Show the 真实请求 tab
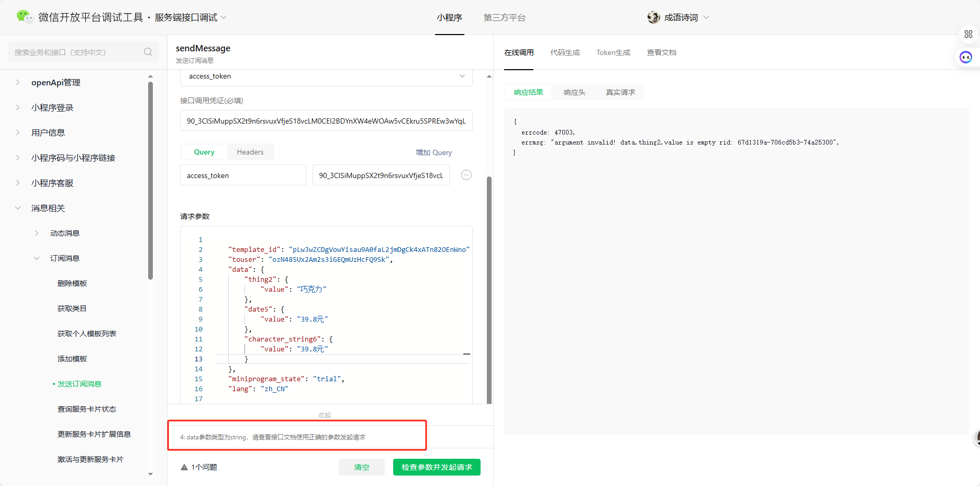This screenshot has height=486, width=980. (620, 92)
